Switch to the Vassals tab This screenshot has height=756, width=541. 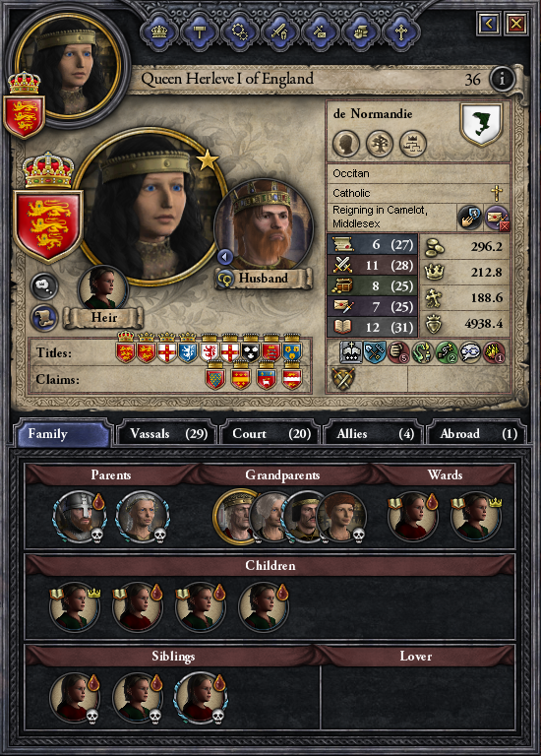click(x=167, y=434)
